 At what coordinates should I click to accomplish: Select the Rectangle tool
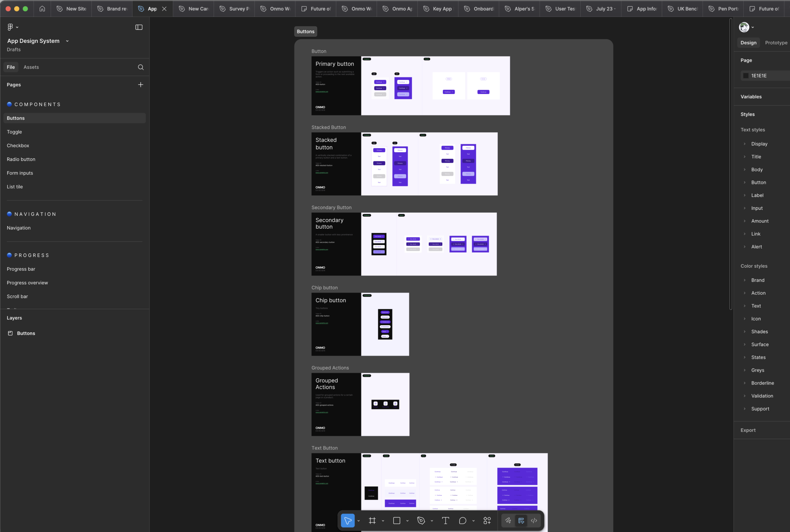click(397, 520)
